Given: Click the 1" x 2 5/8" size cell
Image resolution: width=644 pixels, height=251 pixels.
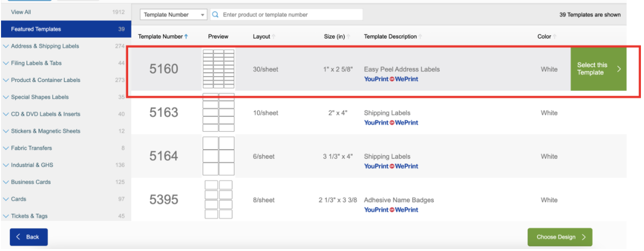Looking at the screenshot, I should pos(338,69).
